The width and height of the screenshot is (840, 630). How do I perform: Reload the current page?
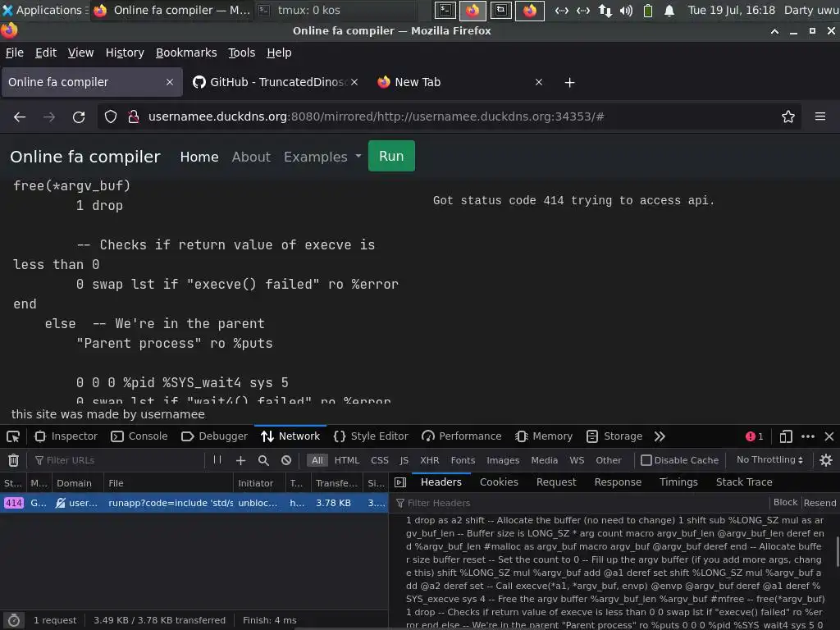point(79,116)
